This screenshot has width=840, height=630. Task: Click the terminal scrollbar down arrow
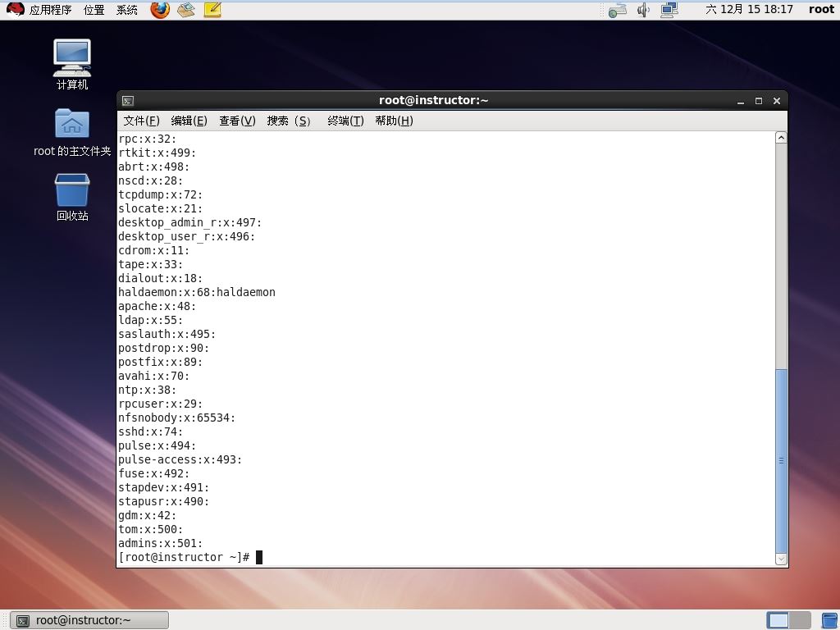[781, 559]
